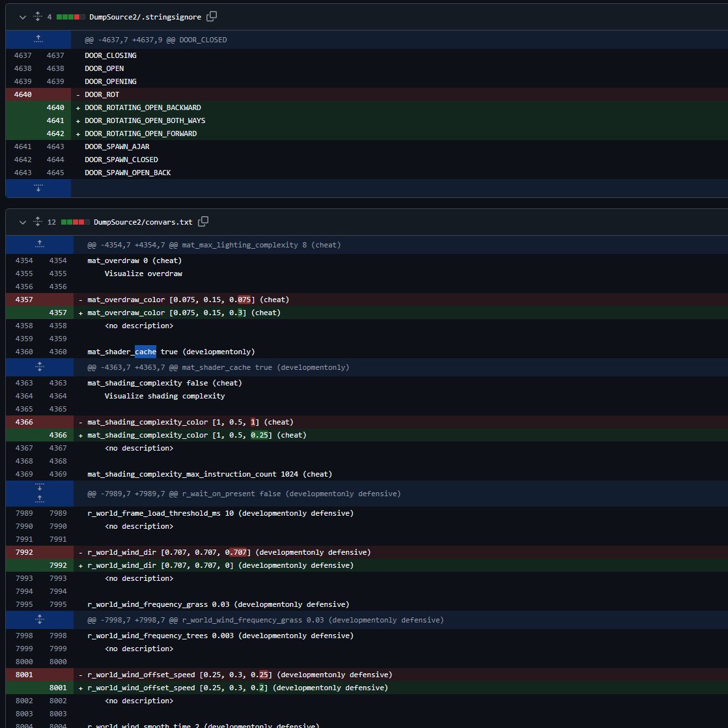The image size is (728, 728).
Task: Click removed r_world_wind_offset_speed line ending 0.25]
Action: click(x=240, y=675)
